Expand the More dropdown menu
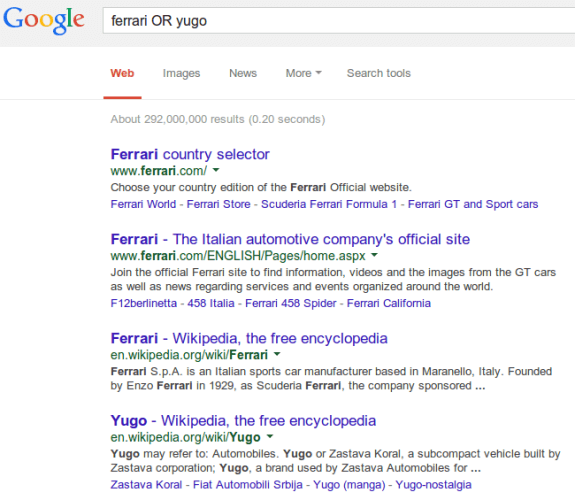 point(303,73)
